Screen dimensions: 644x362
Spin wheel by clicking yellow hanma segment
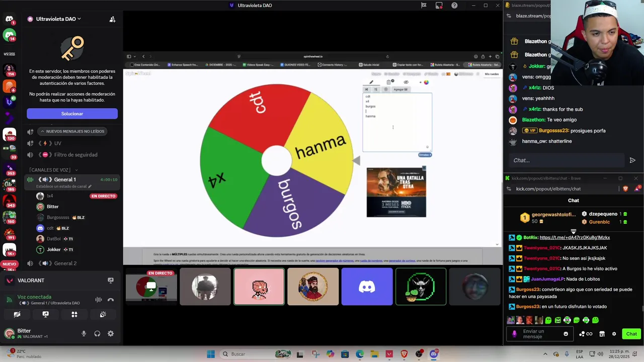321,146
